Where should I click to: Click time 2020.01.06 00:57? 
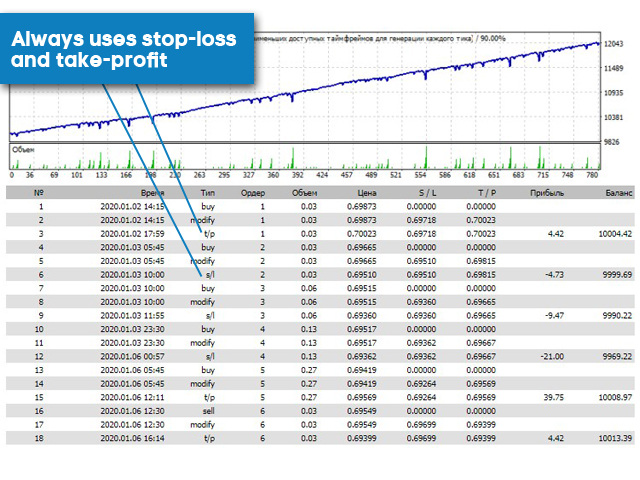point(132,356)
